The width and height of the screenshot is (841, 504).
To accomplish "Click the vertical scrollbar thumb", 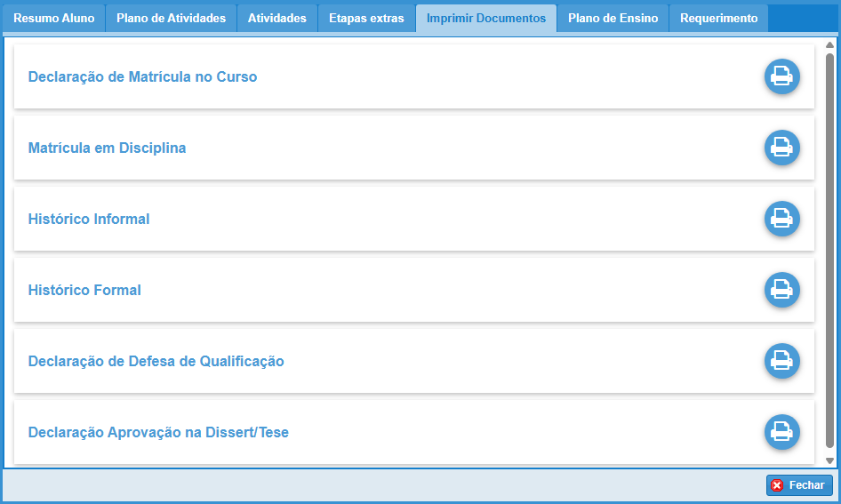I will (x=829, y=249).
